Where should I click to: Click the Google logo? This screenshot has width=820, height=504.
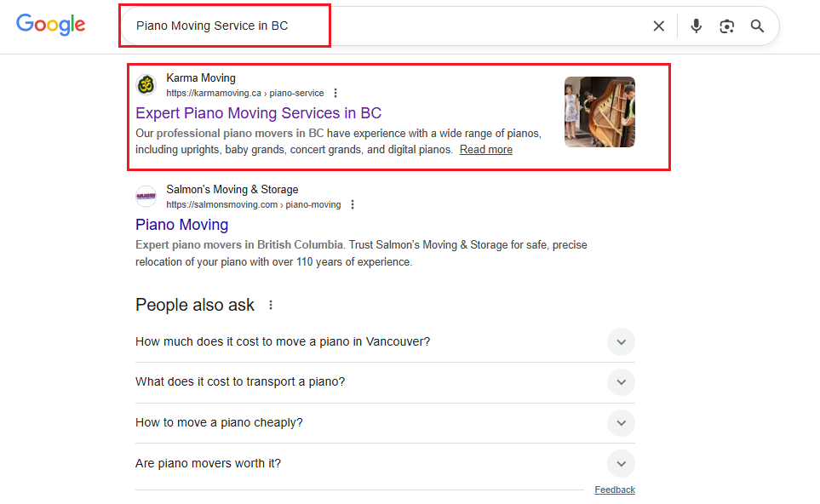pyautogui.click(x=51, y=25)
